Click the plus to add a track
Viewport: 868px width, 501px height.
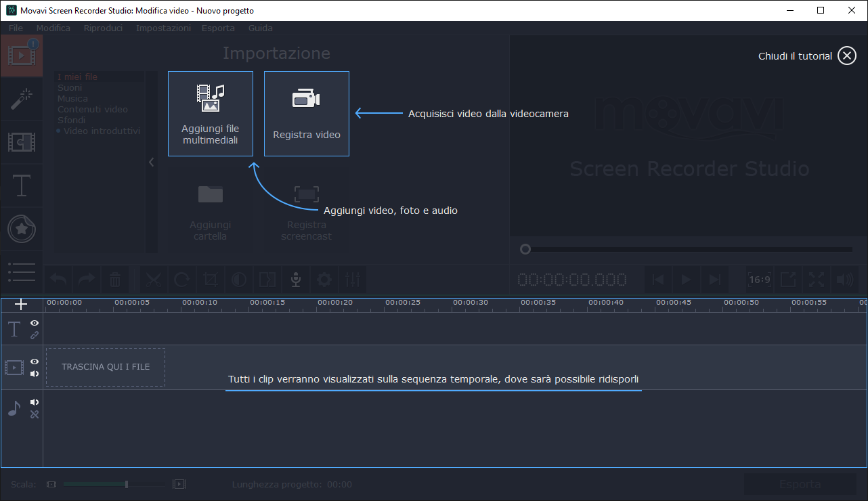click(x=21, y=305)
